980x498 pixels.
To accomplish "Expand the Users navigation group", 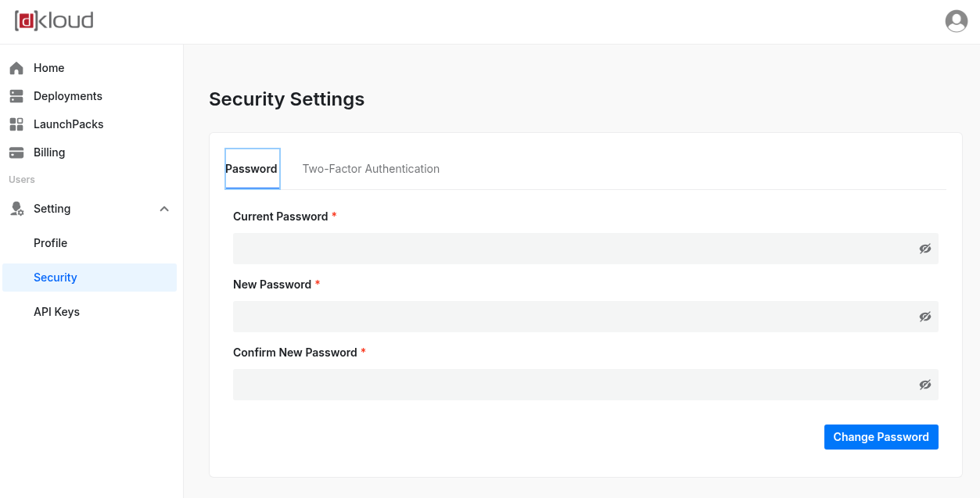I will [x=21, y=179].
